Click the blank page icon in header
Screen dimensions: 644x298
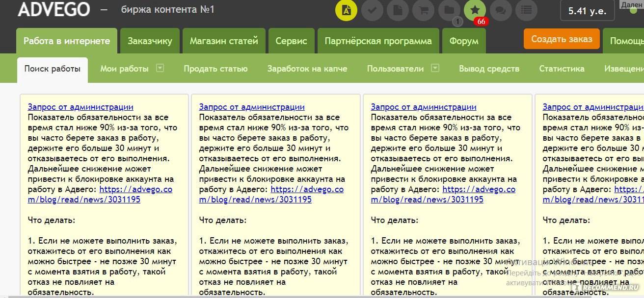point(398,10)
